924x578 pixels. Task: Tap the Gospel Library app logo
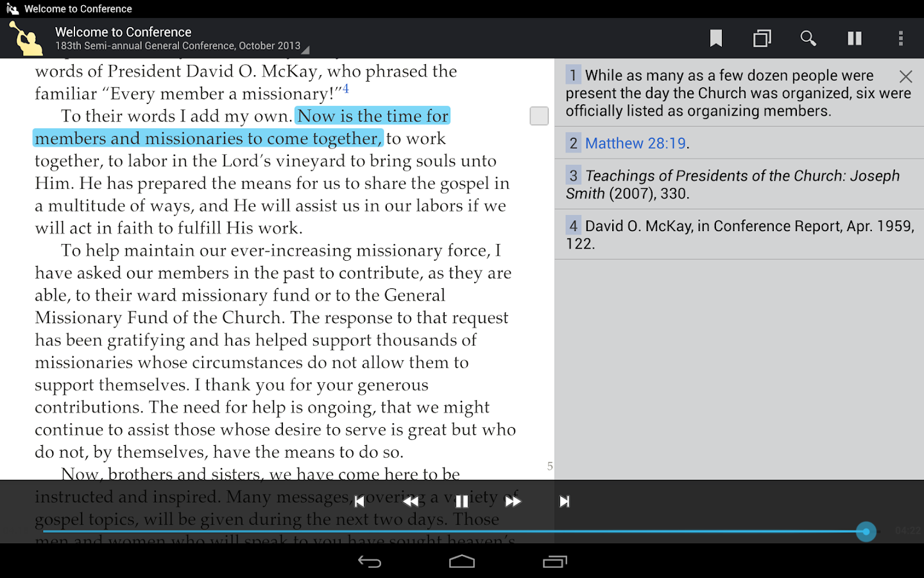(26, 38)
